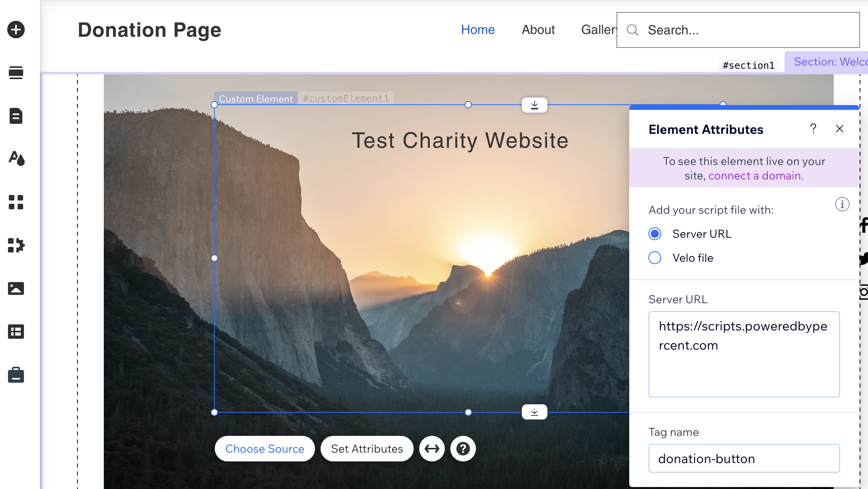Click the Home navigation menu item
Screen dimensions: 868x489
point(478,30)
